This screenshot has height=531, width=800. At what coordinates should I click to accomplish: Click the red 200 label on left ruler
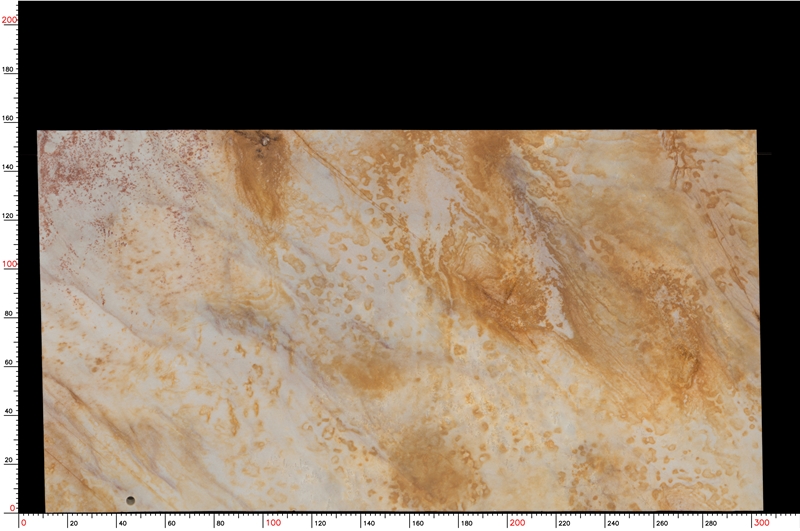[9, 20]
